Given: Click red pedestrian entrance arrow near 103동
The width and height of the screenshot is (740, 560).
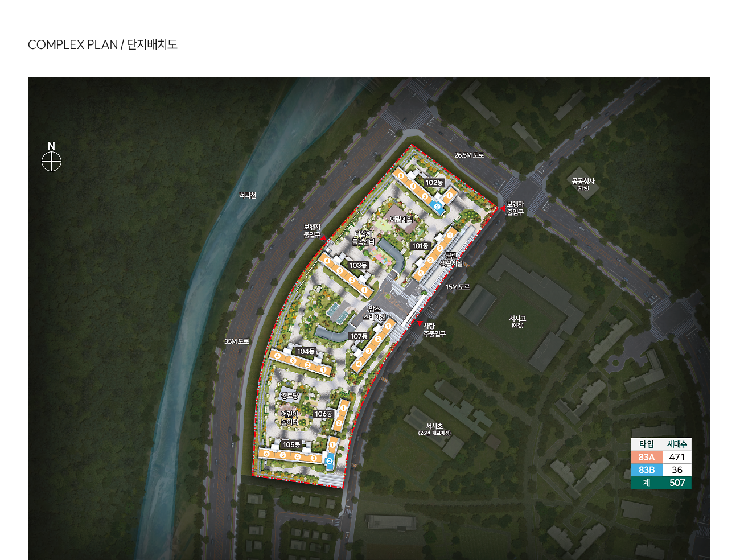Looking at the screenshot, I should point(323,238).
